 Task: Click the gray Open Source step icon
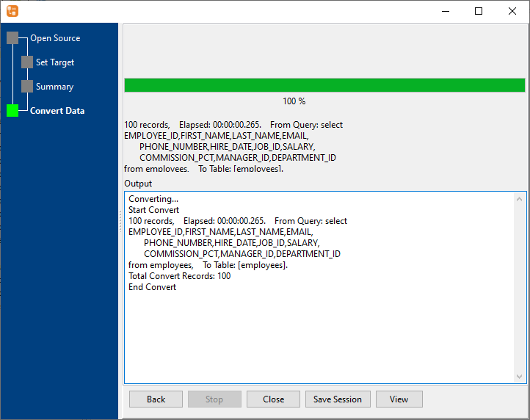[12, 38]
